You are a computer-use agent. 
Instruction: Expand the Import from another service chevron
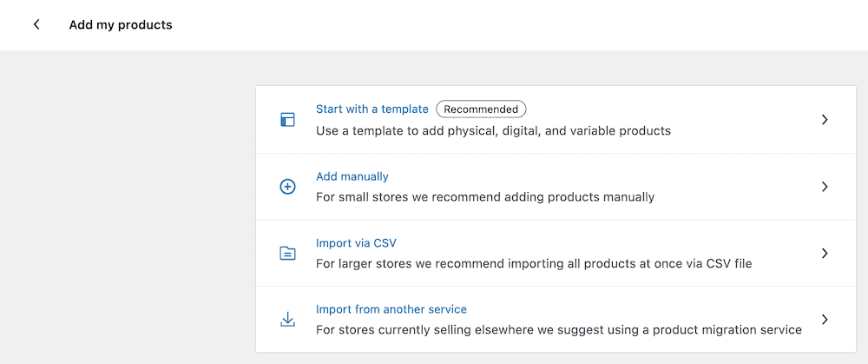825,320
